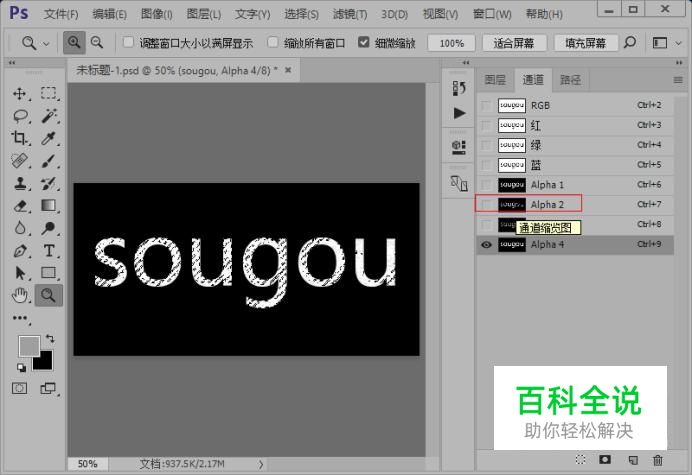
Task: Select the Hand tool
Action: pyautogui.click(x=19, y=295)
